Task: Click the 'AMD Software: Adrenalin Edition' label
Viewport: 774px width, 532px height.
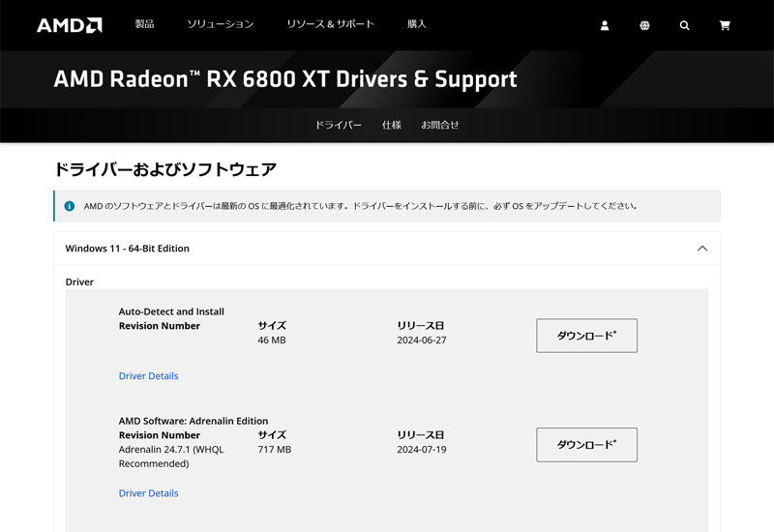Action: 193,421
